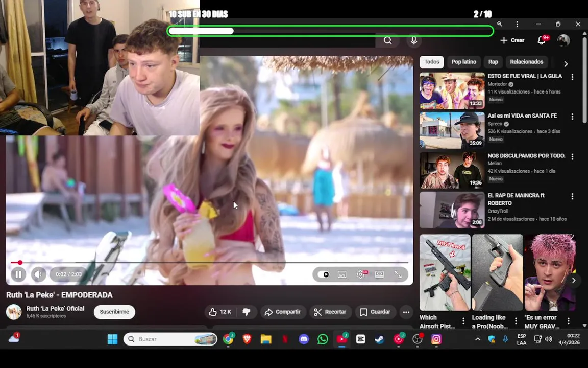Open Chrome from the taskbar
The width and height of the screenshot is (588, 368).
(x=228, y=339)
